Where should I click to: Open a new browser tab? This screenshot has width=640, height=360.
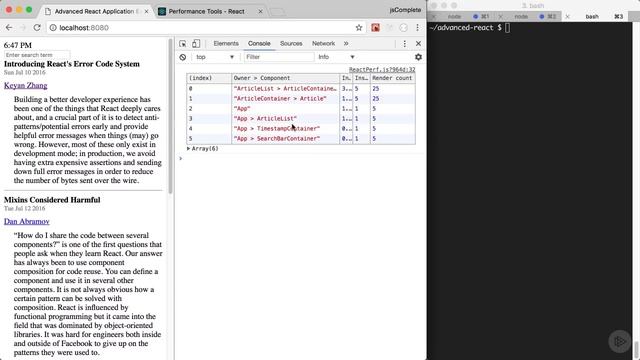click(x=277, y=12)
